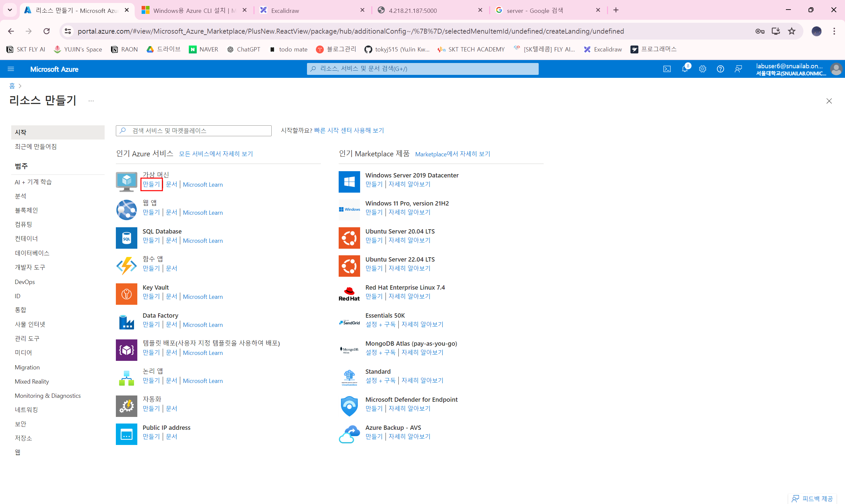This screenshot has height=504, width=845.
Task: Select 최근에 만들어짐 in the sidebar
Action: coord(36,146)
